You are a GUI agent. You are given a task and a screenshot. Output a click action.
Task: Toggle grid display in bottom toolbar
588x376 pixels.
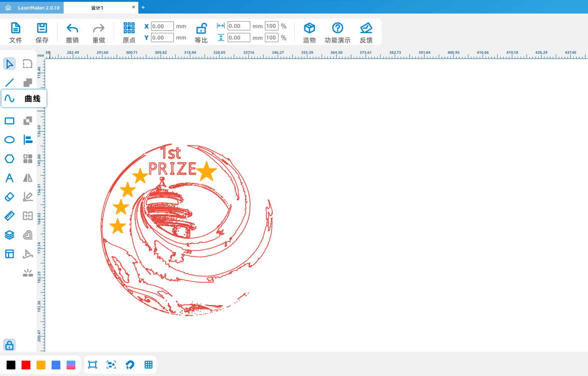pyautogui.click(x=148, y=365)
